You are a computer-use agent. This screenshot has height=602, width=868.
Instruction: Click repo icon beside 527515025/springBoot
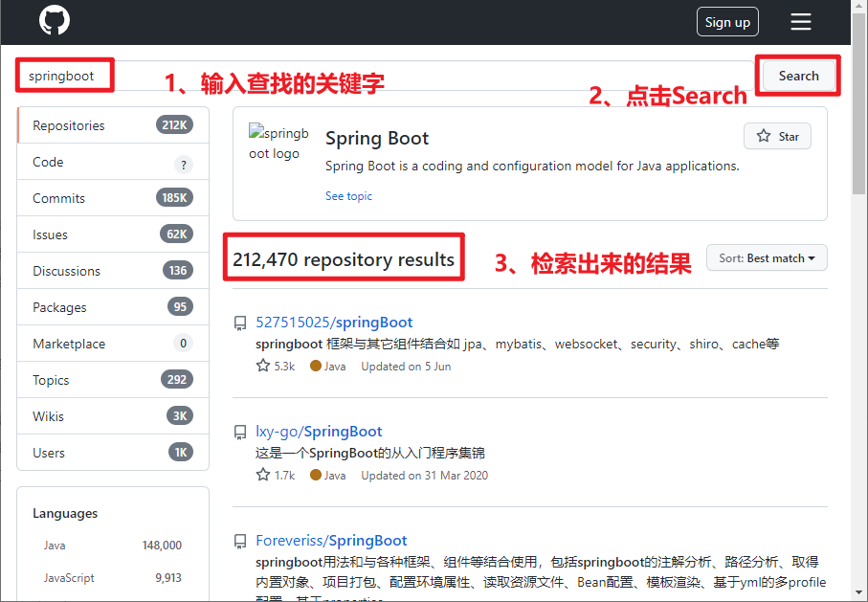[239, 323]
